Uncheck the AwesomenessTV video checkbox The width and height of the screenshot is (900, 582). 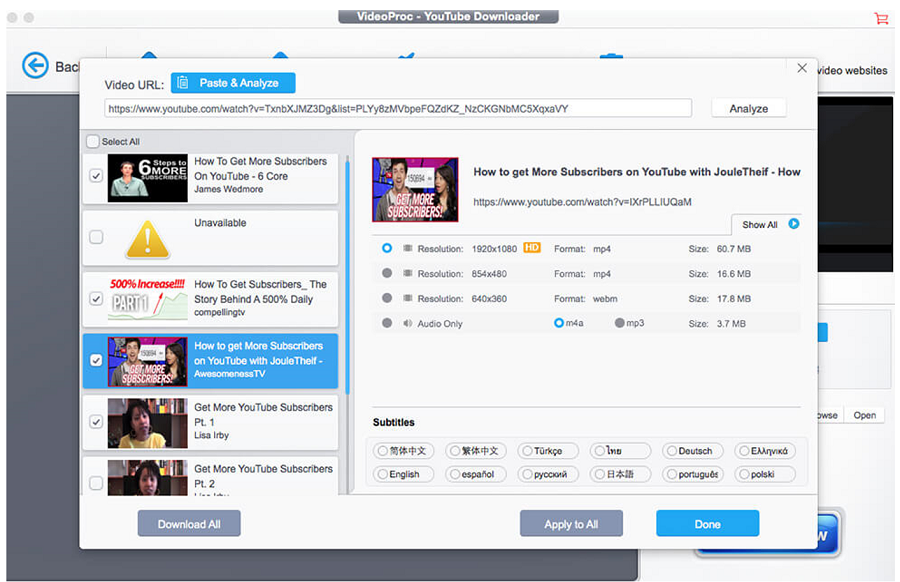click(96, 360)
